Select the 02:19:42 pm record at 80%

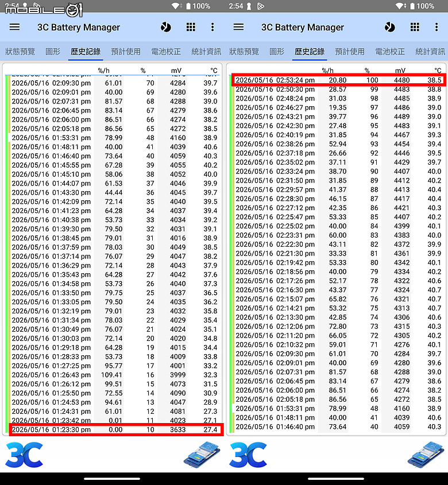tap(338, 263)
